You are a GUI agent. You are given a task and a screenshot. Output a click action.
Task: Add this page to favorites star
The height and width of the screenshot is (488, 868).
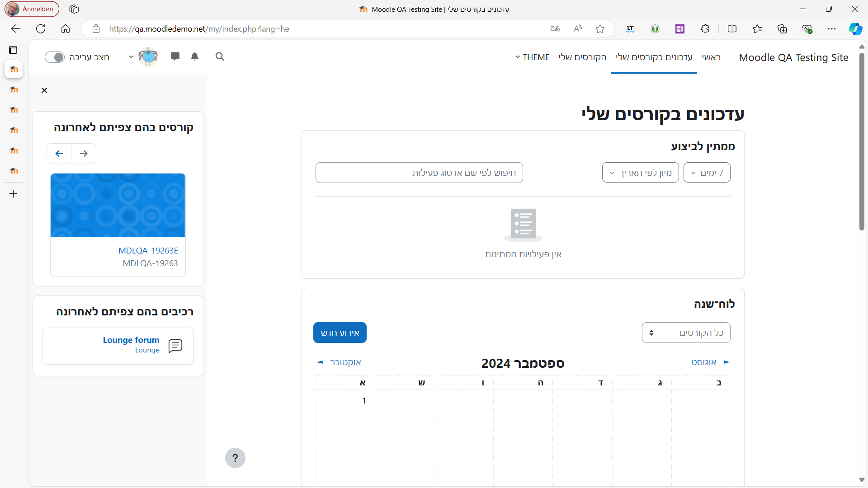click(600, 29)
